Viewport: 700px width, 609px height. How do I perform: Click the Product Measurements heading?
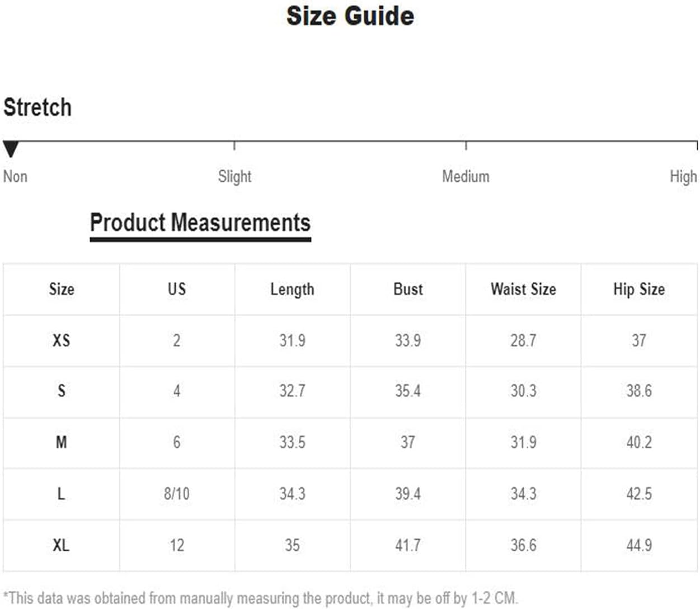pos(200,223)
